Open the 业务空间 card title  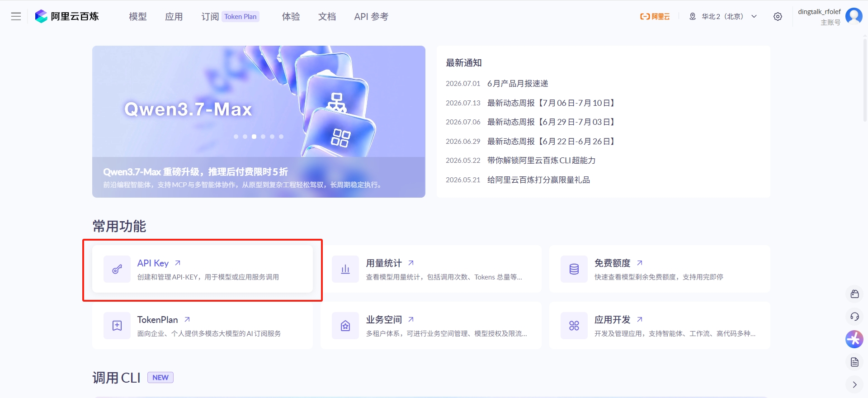[x=384, y=320]
